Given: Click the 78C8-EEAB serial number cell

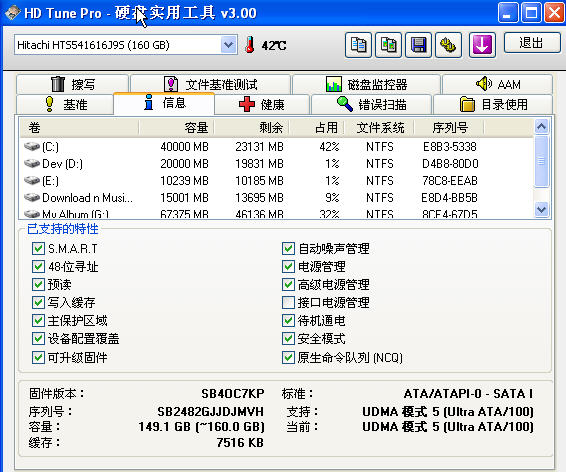Looking at the screenshot, I should coord(450,180).
